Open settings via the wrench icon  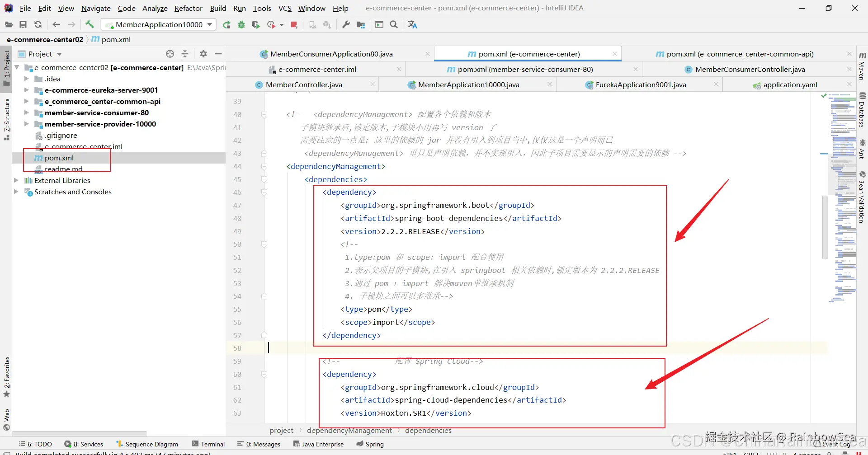(x=346, y=24)
